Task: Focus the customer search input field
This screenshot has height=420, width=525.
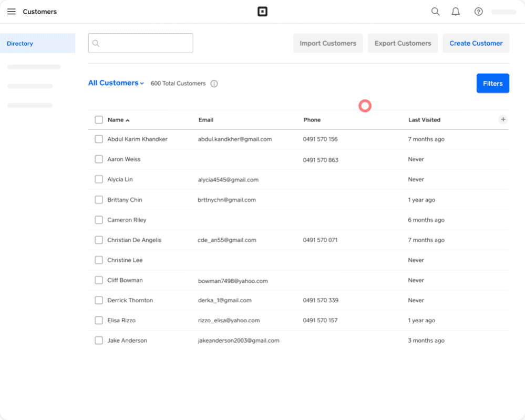Action: [146, 44]
